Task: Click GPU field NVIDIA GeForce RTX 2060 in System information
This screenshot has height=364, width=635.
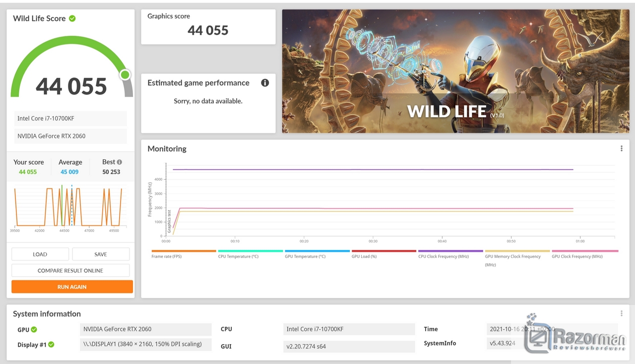Action: (145, 329)
